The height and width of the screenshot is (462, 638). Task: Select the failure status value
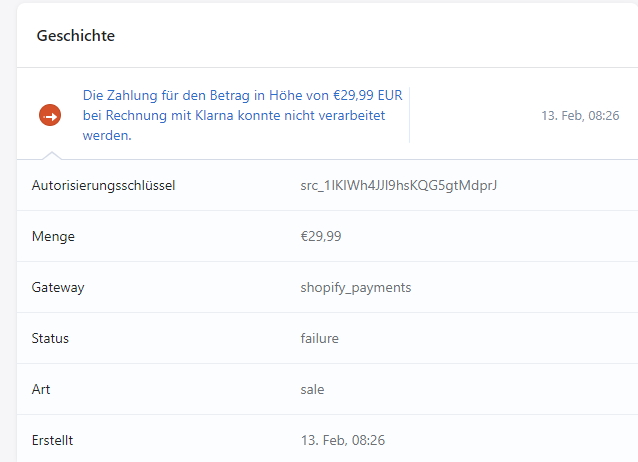(319, 338)
